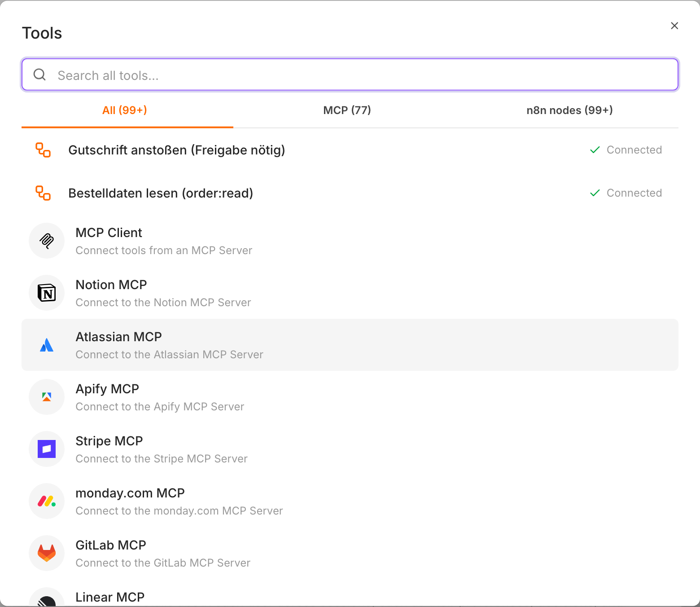Image resolution: width=700 pixels, height=607 pixels.
Task: Click Connected status for Gutschrift anstoßen
Action: click(x=634, y=150)
